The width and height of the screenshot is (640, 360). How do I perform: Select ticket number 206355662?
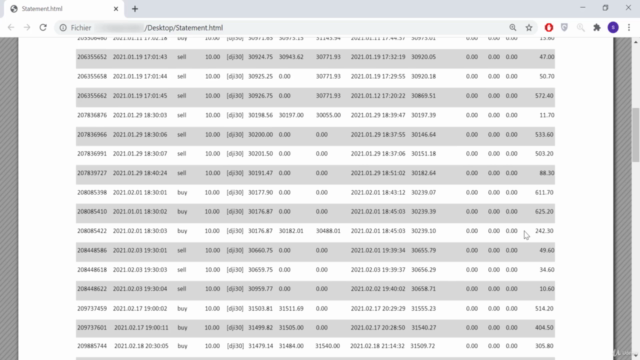pyautogui.click(x=92, y=96)
